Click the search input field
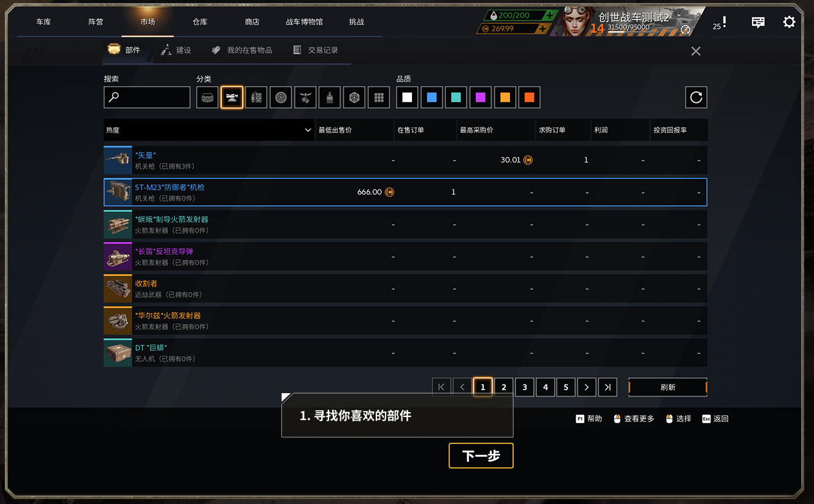Viewport: 814px width, 504px height. pos(147,97)
